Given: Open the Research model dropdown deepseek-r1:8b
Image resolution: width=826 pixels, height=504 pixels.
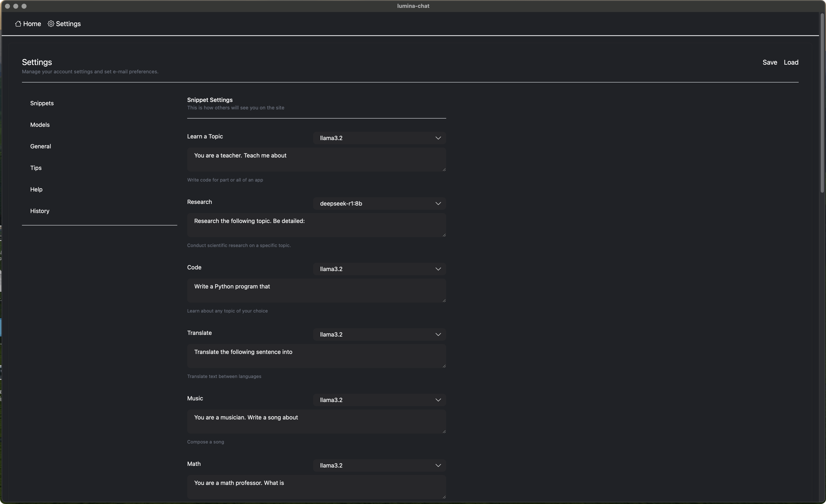Looking at the screenshot, I should click(x=380, y=203).
